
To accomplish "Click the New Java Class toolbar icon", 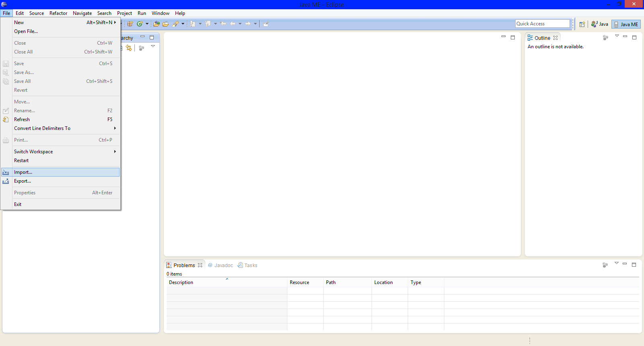I will click(139, 24).
